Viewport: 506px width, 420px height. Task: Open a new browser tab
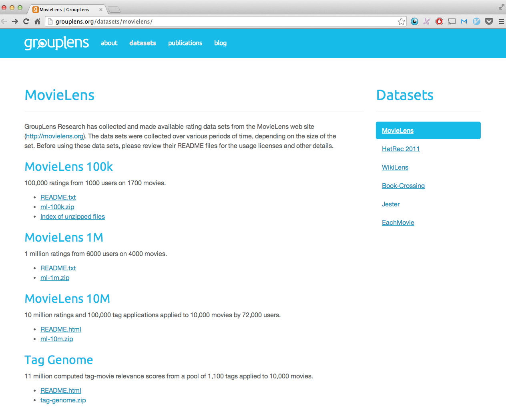pos(114,10)
